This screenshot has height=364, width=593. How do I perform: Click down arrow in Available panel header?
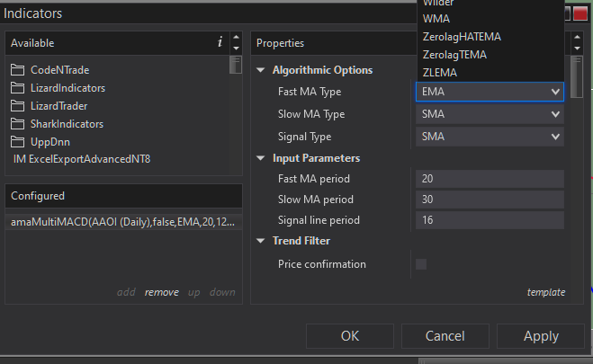click(x=236, y=49)
